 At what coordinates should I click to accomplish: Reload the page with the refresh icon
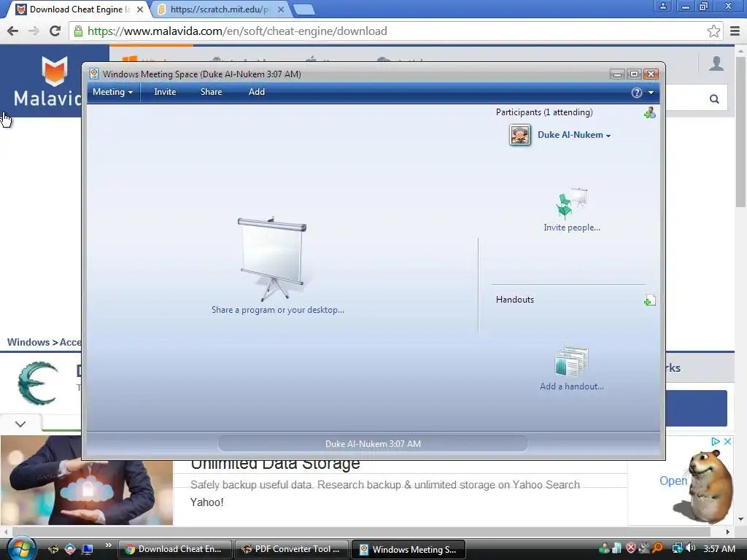click(55, 31)
